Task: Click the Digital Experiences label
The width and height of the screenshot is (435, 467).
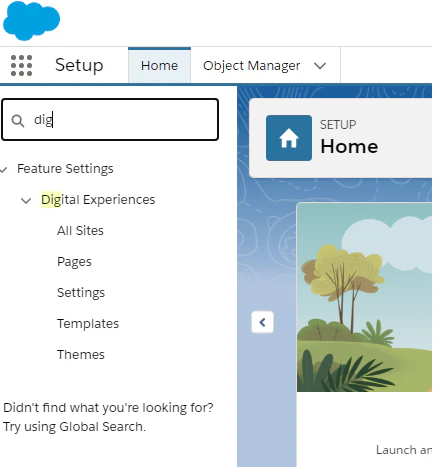Action: point(98,200)
